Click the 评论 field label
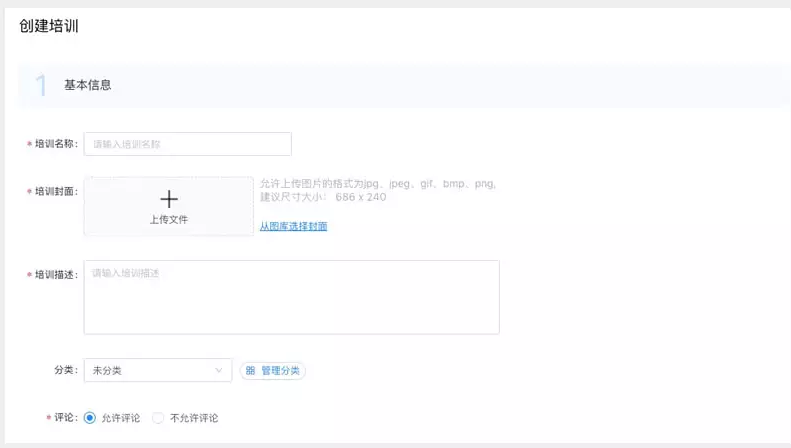Image resolution: width=791 pixels, height=448 pixels. point(65,418)
